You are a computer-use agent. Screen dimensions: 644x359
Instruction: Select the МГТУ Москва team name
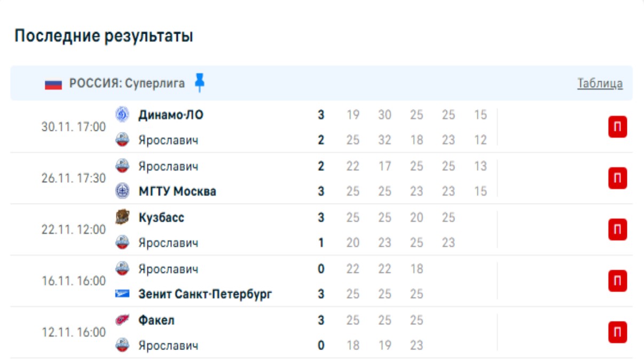click(177, 191)
